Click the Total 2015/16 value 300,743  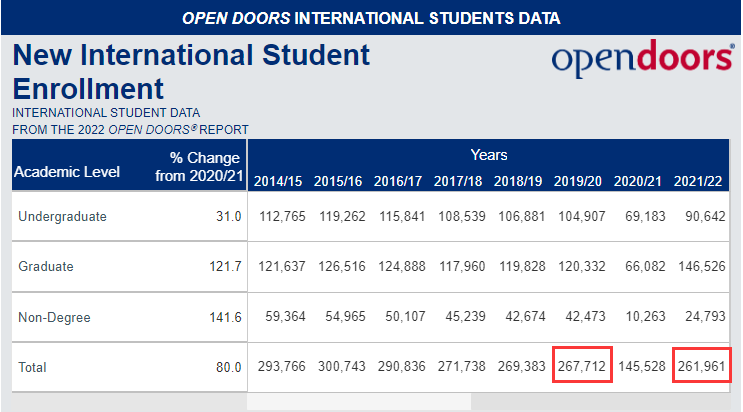pos(342,366)
